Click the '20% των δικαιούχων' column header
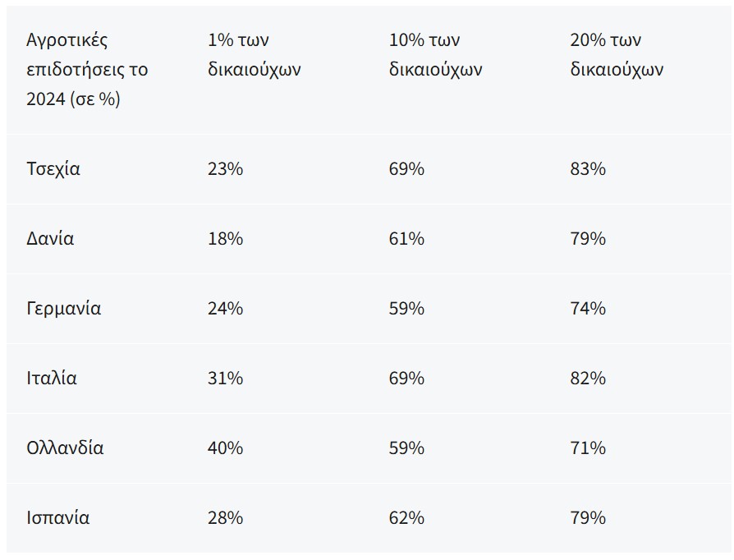 click(617, 55)
